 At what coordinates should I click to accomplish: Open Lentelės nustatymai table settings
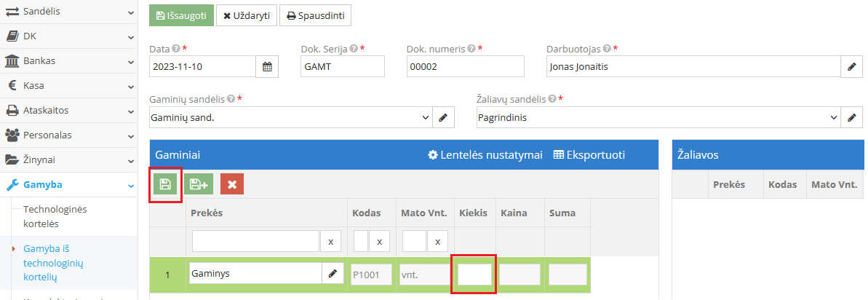485,155
